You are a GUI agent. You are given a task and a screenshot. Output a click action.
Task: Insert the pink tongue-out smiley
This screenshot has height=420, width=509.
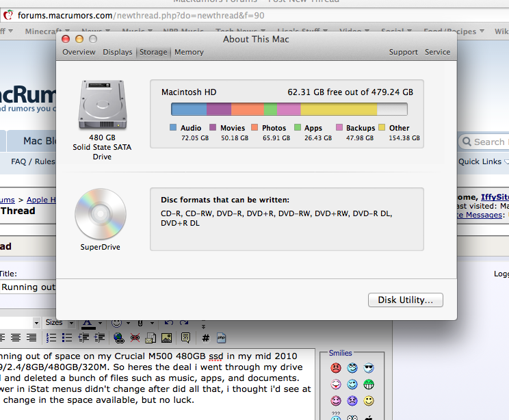336,384
